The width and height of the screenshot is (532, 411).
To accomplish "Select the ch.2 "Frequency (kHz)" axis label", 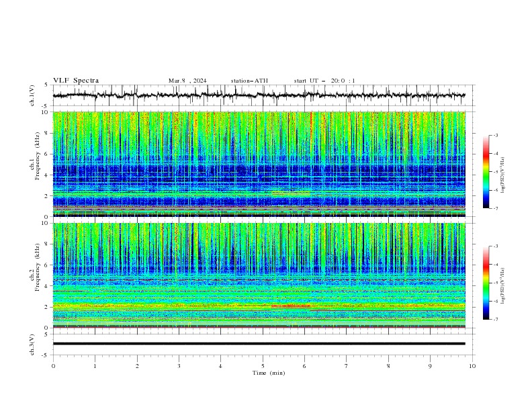I will pyautogui.click(x=37, y=267).
